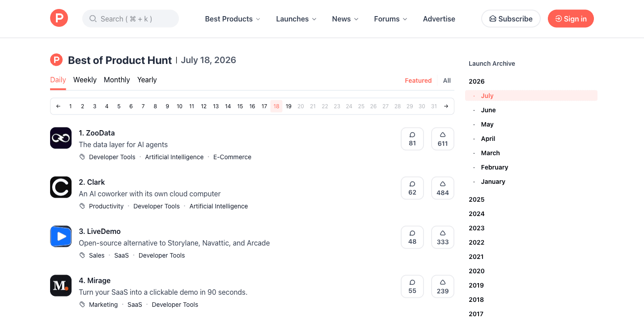Select day 1 in date pager
The height and width of the screenshot is (322, 644).
click(70, 106)
